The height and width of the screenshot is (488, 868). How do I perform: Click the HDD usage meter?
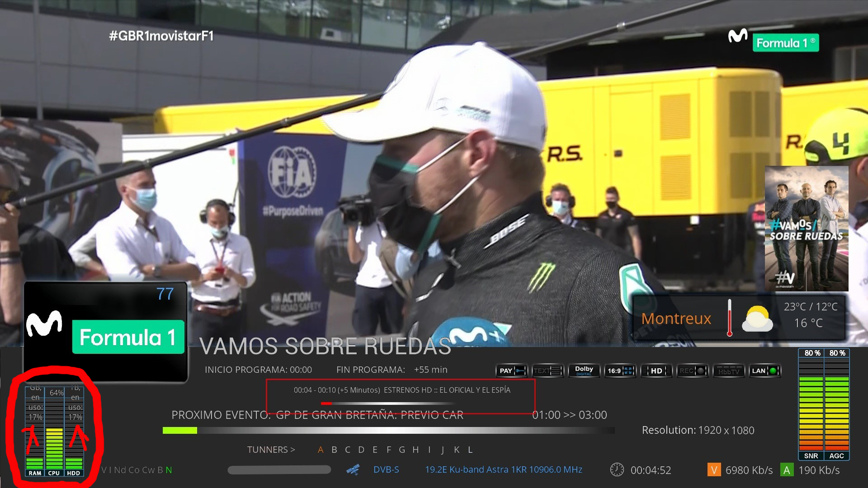coord(74,432)
